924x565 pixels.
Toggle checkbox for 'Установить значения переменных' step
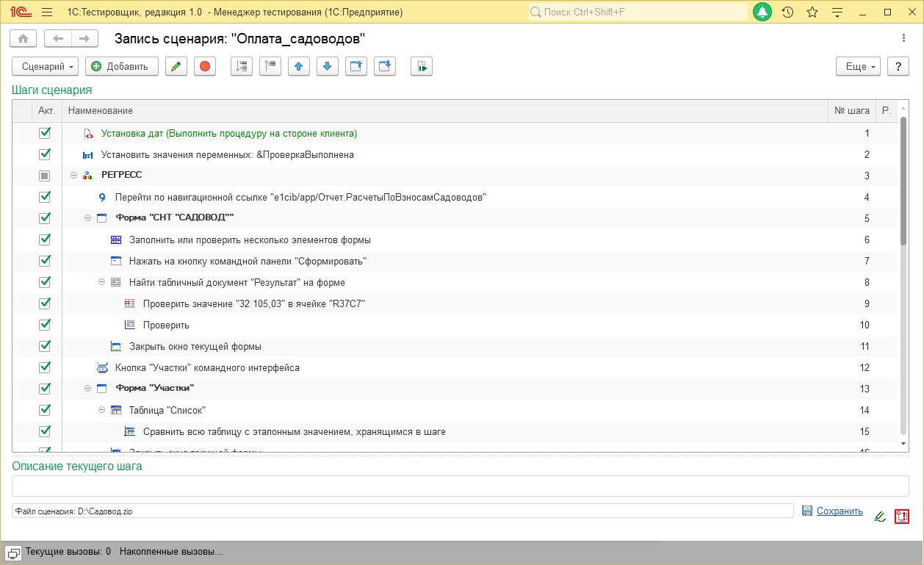[x=45, y=154]
